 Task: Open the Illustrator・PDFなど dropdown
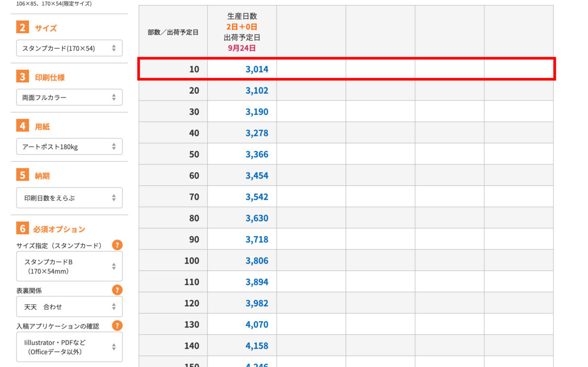pos(69,347)
